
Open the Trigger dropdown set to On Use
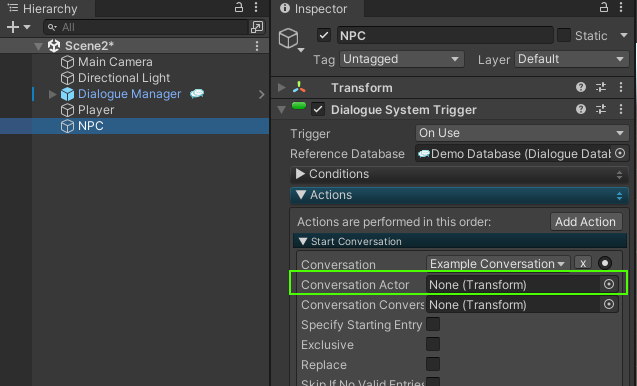click(x=522, y=133)
